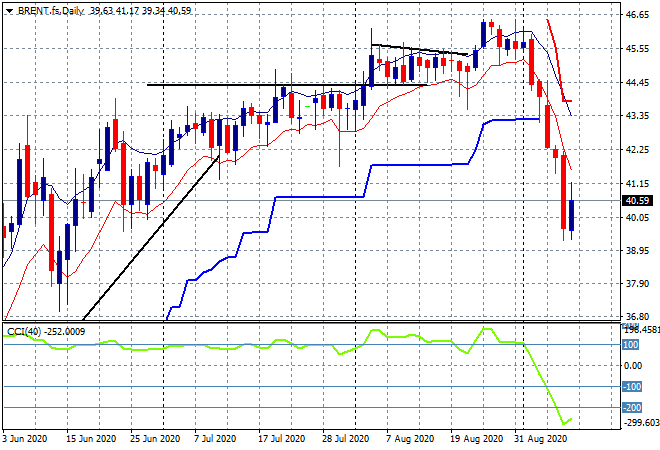660x450 pixels.
Task: Click the 19 Aug 2020 date label
Action: click(x=478, y=439)
